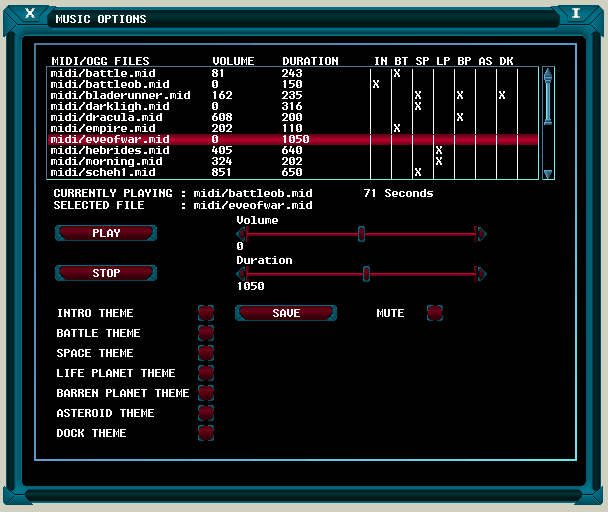Click the Volume slider handle
The width and height of the screenshot is (608, 512).
361,233
